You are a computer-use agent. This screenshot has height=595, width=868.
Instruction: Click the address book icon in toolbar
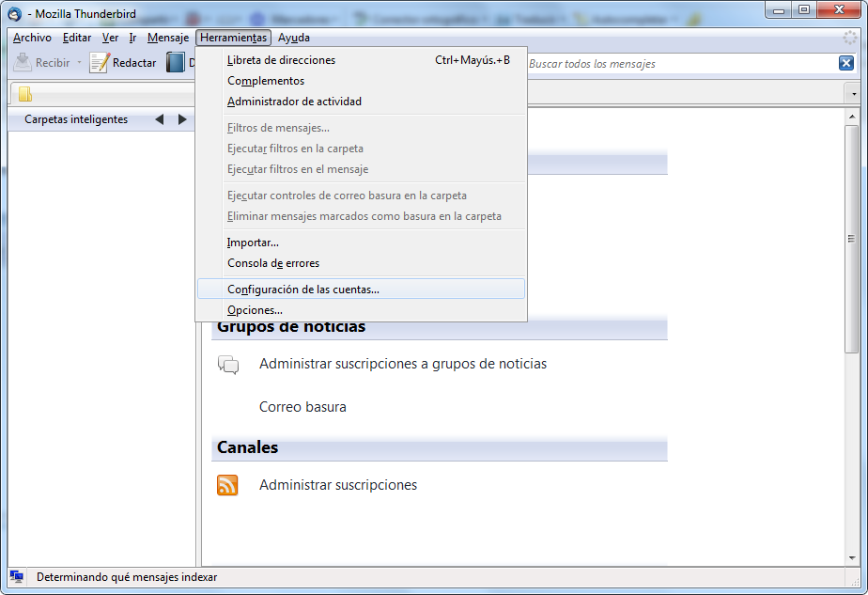pos(175,63)
